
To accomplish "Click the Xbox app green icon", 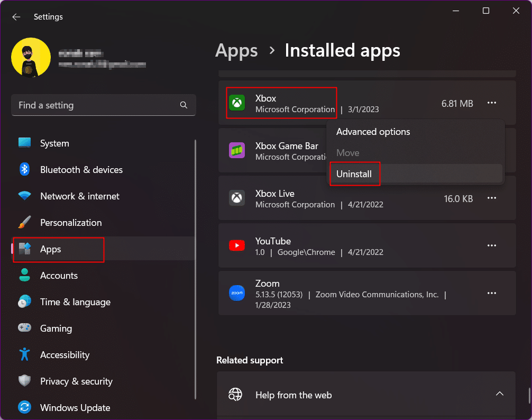I will point(237,103).
